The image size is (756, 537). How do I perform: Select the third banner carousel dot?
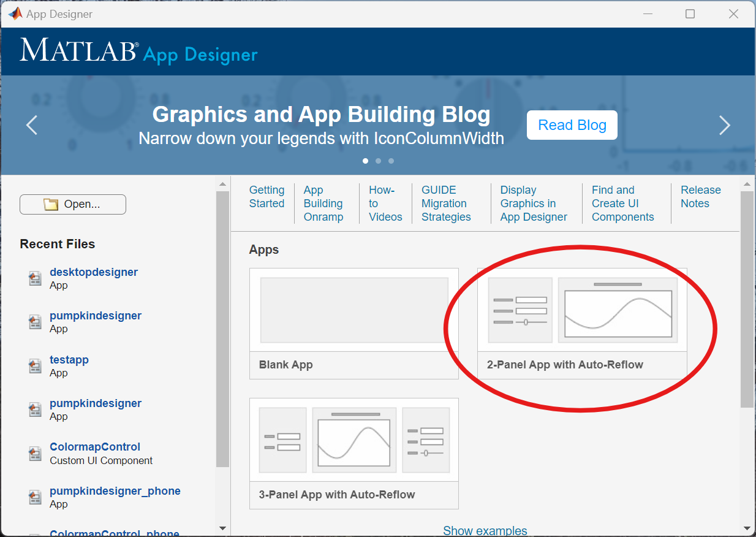(x=391, y=161)
